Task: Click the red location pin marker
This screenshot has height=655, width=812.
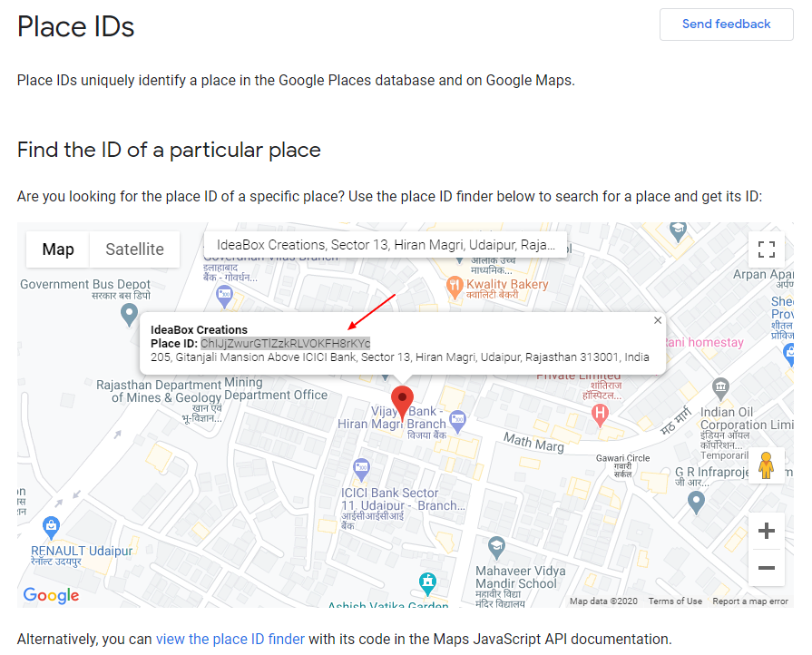Action: click(x=402, y=404)
